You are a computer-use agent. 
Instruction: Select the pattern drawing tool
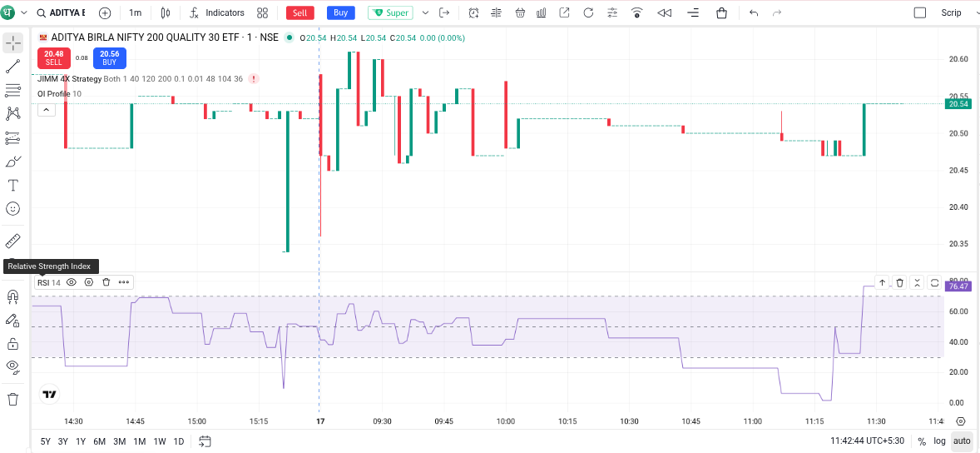[x=13, y=114]
